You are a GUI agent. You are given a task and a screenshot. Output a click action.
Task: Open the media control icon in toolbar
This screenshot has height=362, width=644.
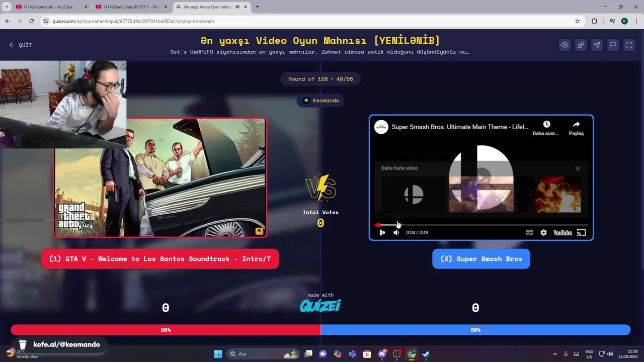tap(612, 21)
